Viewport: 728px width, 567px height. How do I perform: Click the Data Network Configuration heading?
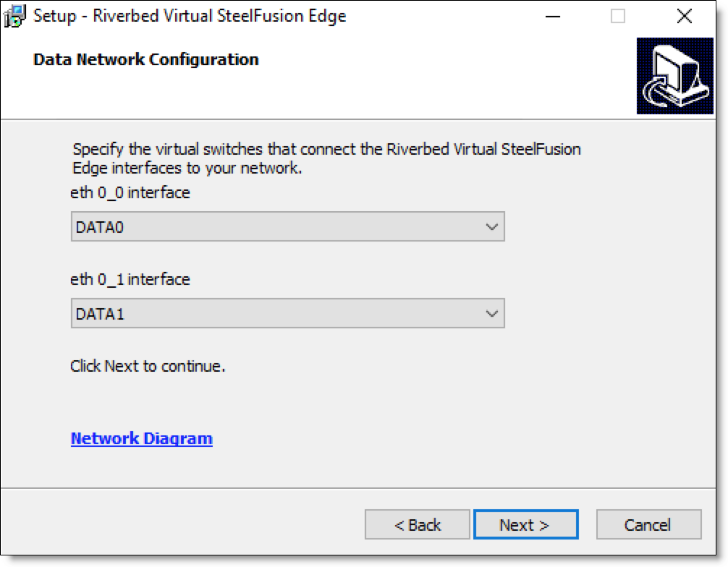point(145,60)
